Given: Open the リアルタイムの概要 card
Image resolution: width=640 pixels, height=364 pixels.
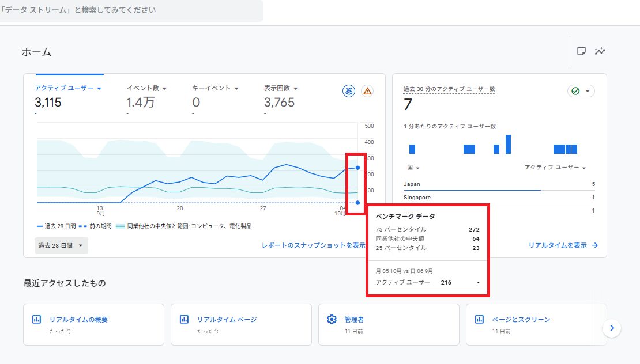Looking at the screenshot, I should 93,324.
